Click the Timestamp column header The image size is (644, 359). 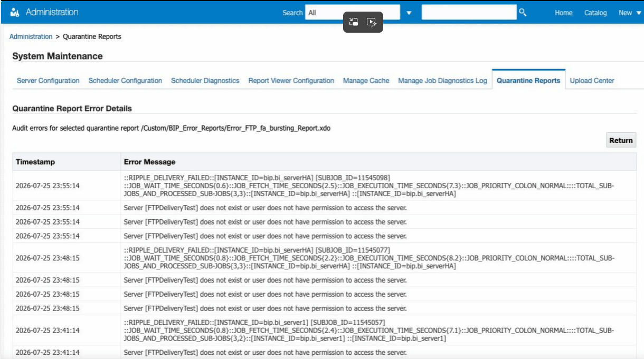[x=67, y=162]
